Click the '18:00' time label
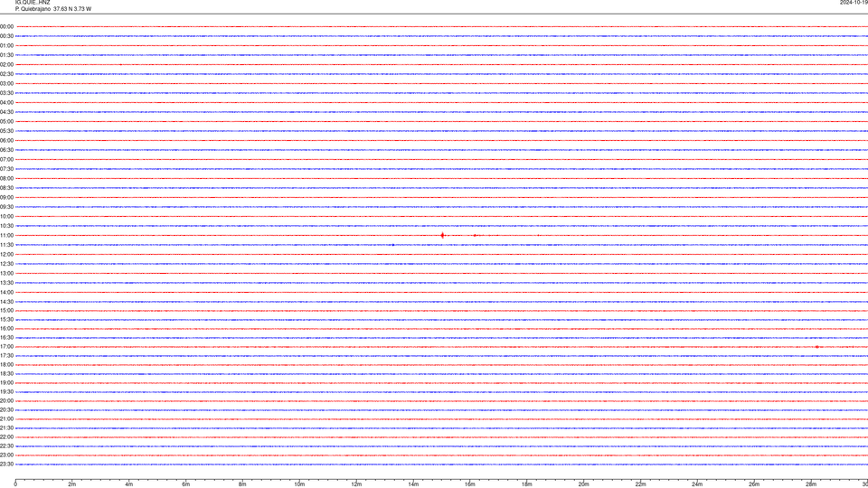The width and height of the screenshot is (868, 488). 6,364
